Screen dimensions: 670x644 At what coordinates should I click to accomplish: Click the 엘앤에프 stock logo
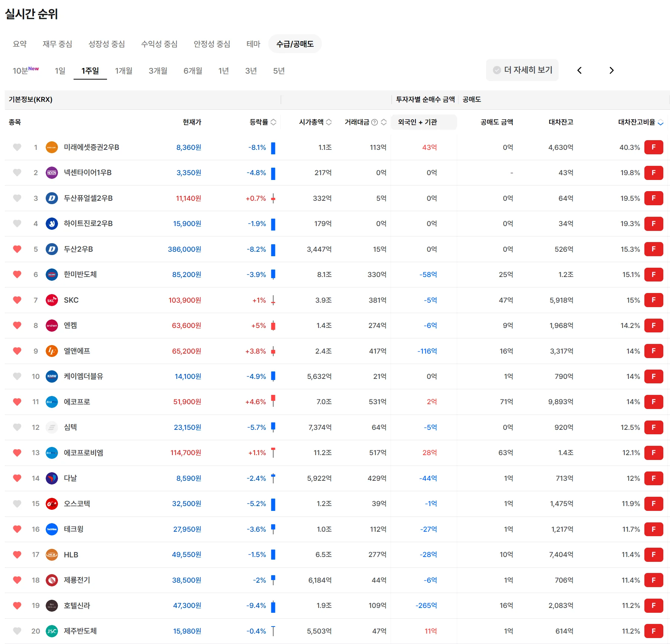click(x=52, y=351)
